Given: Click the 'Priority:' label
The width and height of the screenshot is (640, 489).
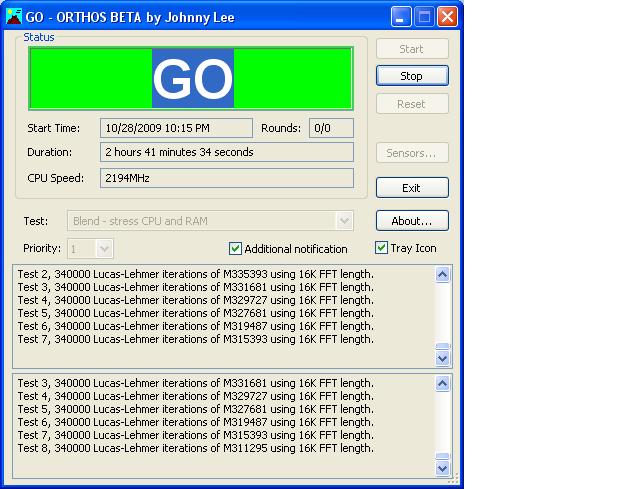Looking at the screenshot, I should [42, 248].
